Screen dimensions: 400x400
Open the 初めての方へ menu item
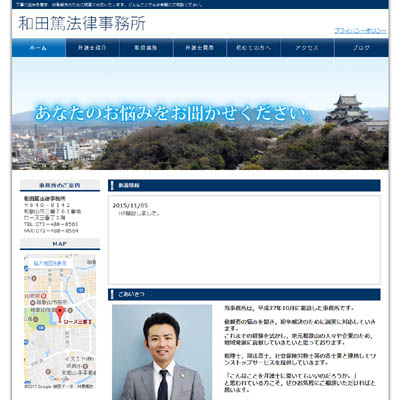click(x=254, y=48)
